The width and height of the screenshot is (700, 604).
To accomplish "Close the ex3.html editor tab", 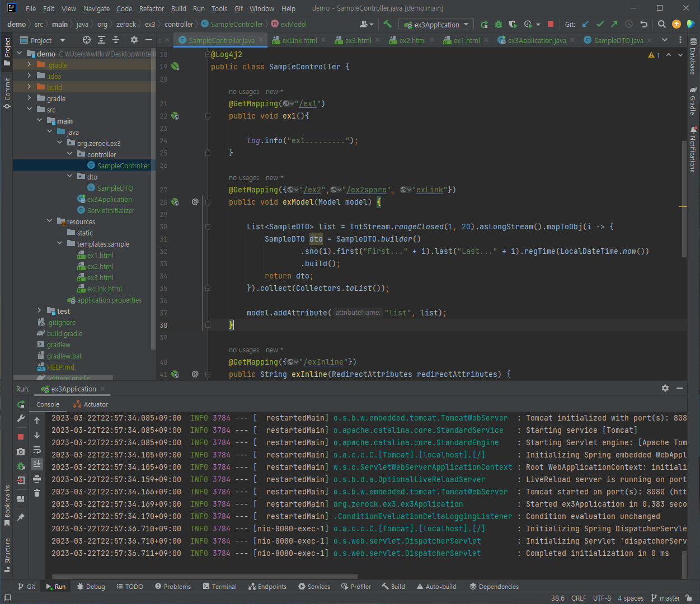I will click(x=378, y=40).
